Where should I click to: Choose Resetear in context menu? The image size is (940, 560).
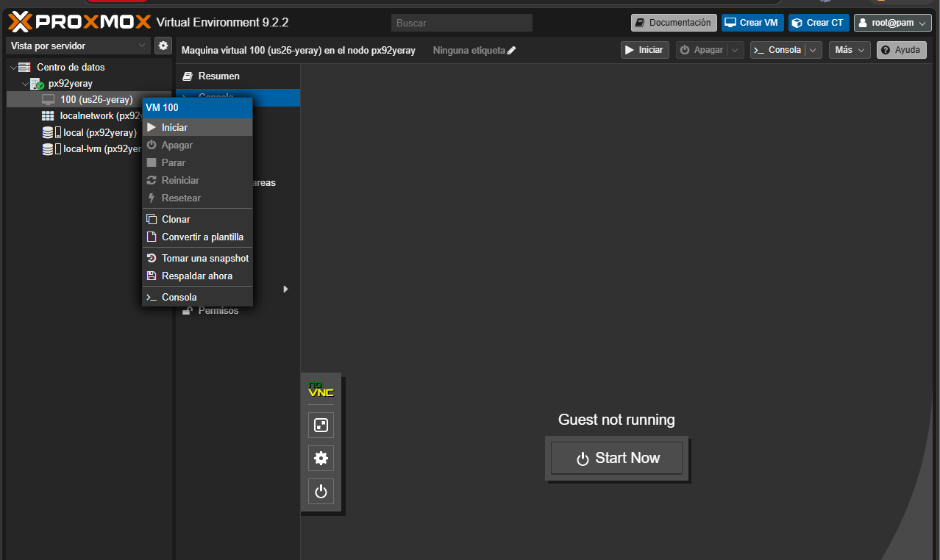tap(197, 198)
